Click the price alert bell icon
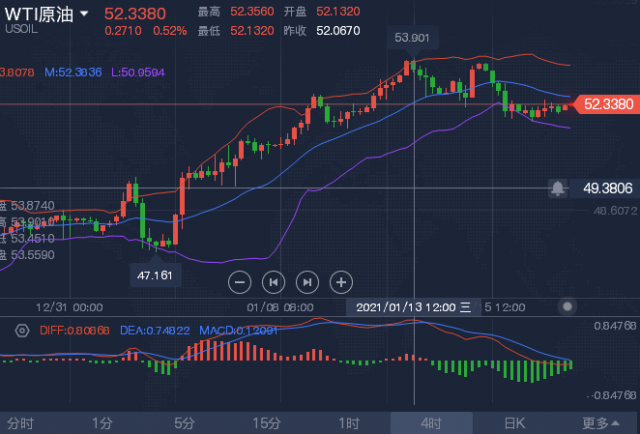The height and width of the screenshot is (434, 640). click(558, 189)
